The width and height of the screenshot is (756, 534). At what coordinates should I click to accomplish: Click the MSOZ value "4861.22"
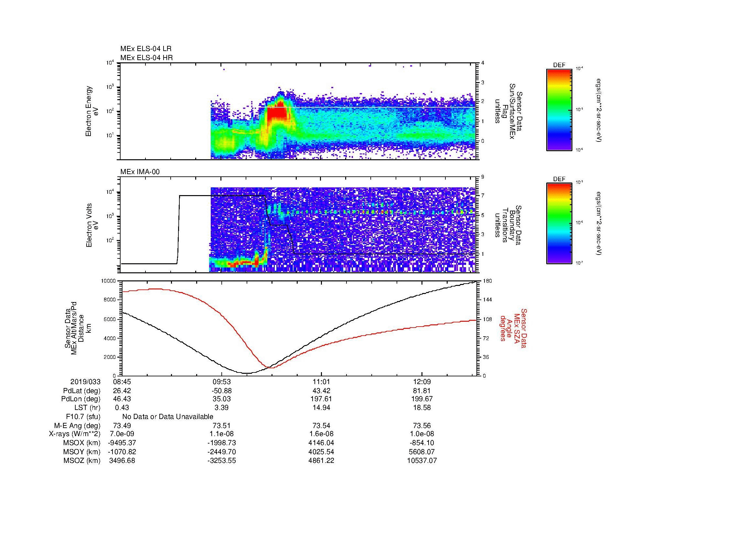click(x=321, y=461)
